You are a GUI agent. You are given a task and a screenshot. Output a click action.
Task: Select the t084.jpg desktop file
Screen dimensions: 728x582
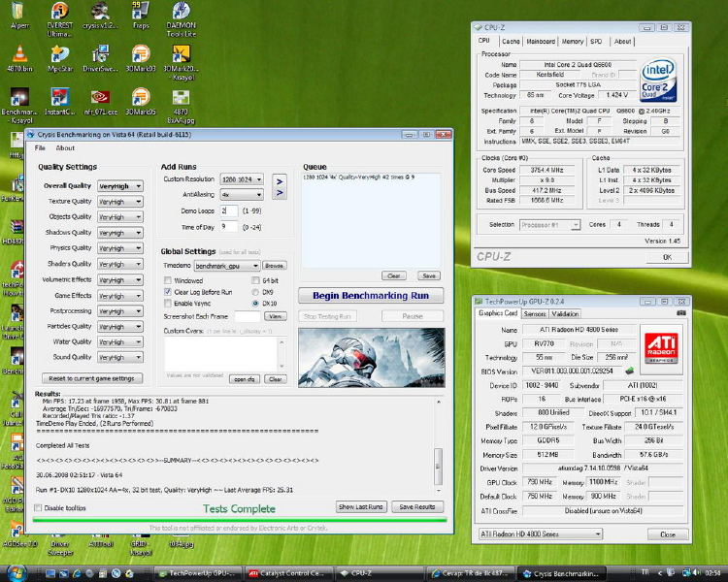tap(182, 543)
